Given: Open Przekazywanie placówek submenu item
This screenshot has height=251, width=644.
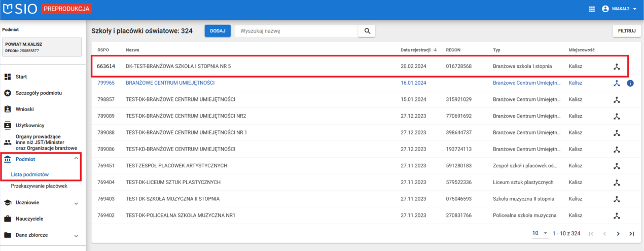Looking at the screenshot, I should pos(39,186).
